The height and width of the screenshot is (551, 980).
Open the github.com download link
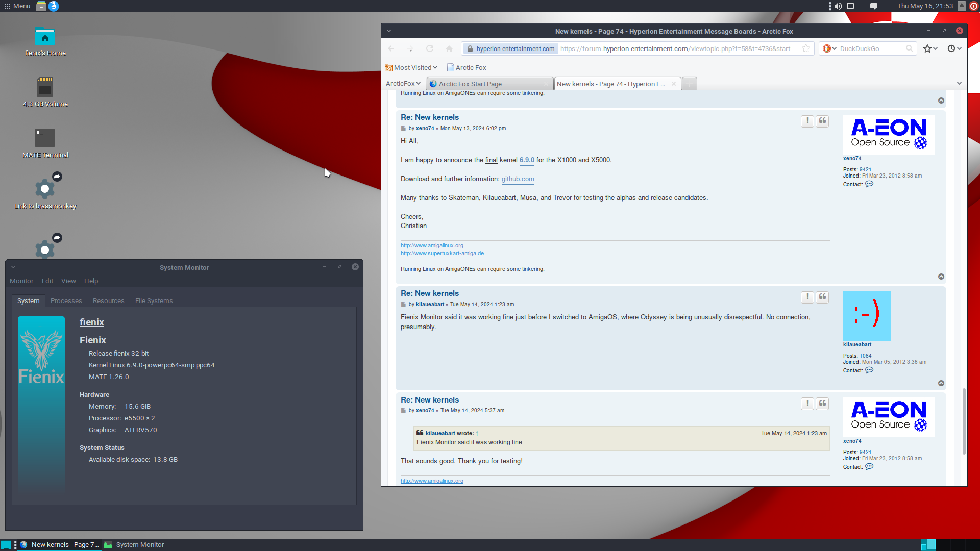(x=518, y=179)
